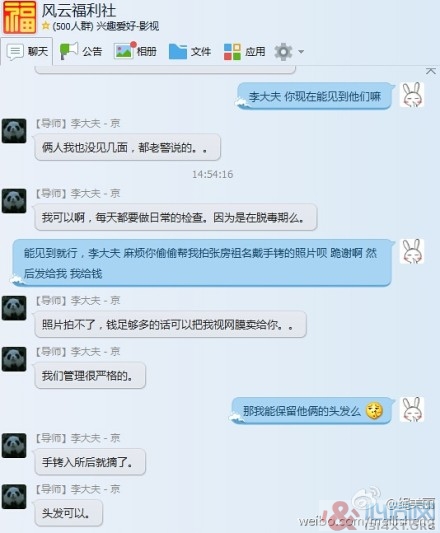
Task: Click the kissing emoji in the hair message
Action: pyautogui.click(x=374, y=411)
